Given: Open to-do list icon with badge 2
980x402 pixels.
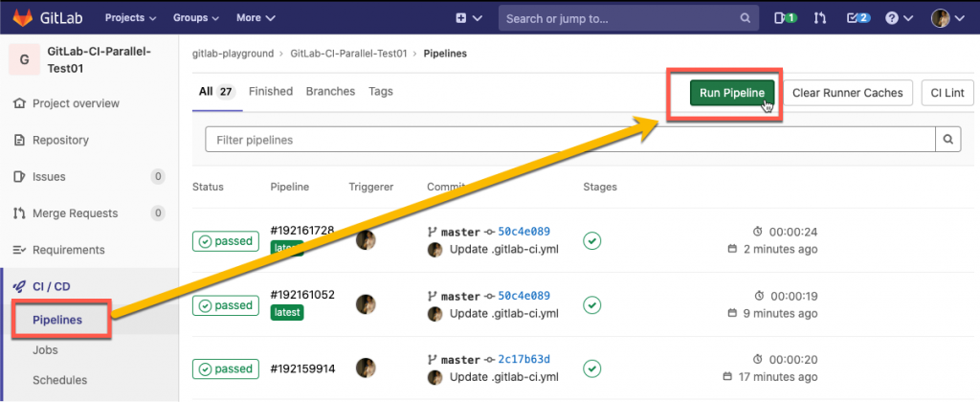Looking at the screenshot, I should point(858,17).
